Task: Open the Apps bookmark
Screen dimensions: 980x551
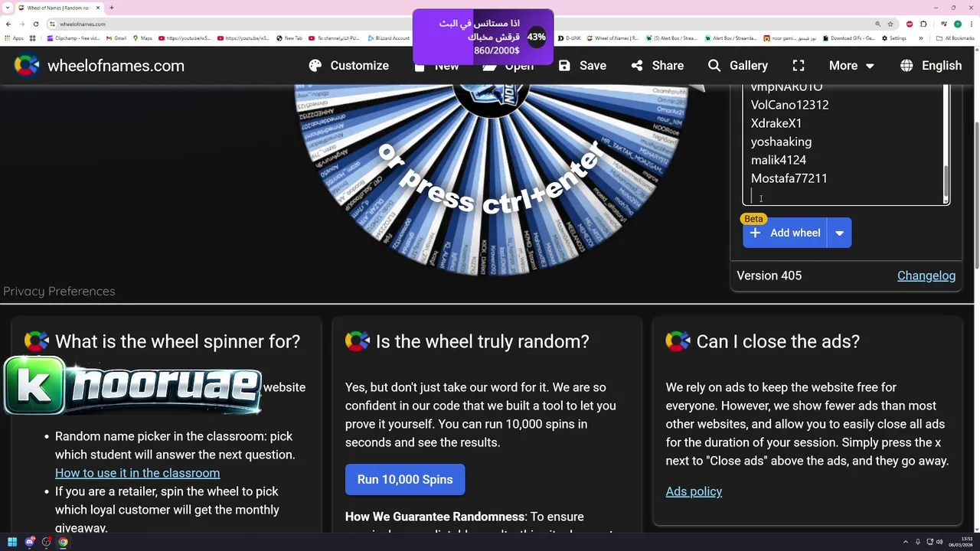Action: click(15, 38)
